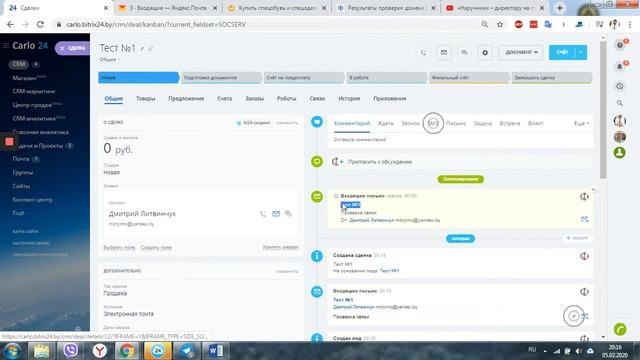Open Сайты in left menu
Image resolution: width=640 pixels, height=360 pixels.
(x=21, y=186)
